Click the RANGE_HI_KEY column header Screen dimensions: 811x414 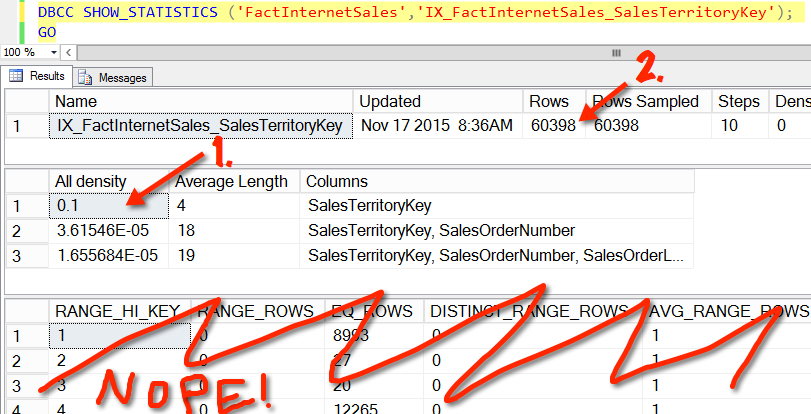[119, 312]
